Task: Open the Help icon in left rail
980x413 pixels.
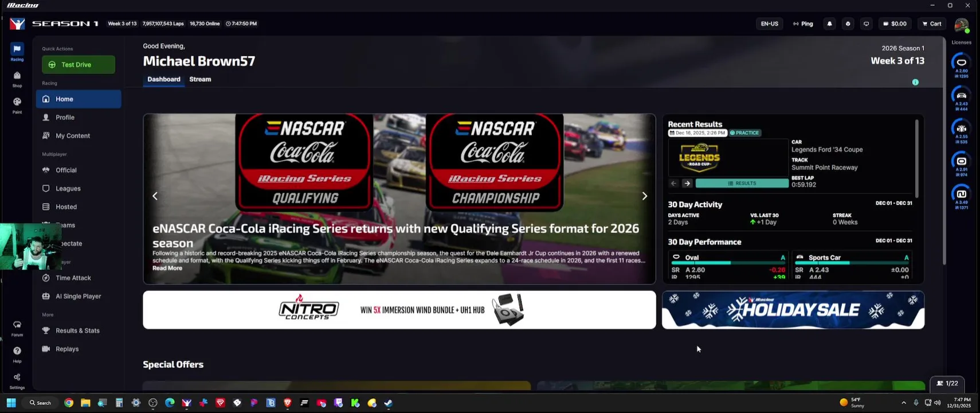Action: pyautogui.click(x=17, y=354)
